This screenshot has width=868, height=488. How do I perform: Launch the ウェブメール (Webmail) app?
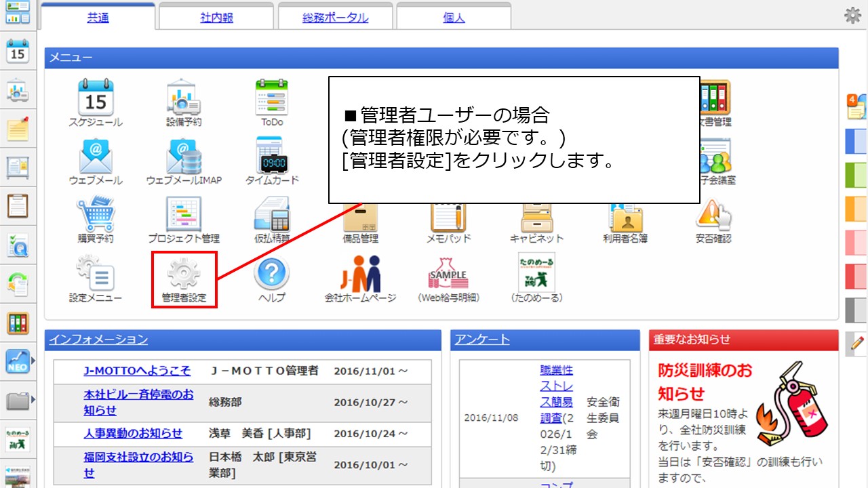point(96,158)
